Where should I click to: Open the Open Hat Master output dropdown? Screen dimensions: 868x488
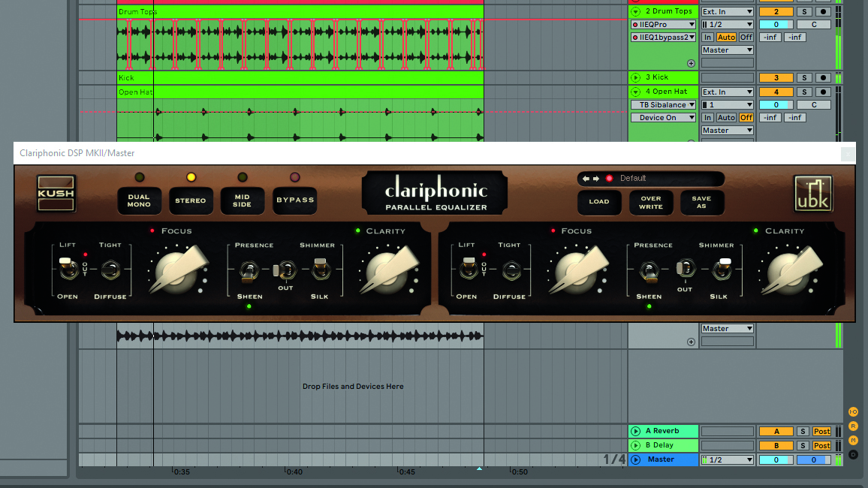pos(728,131)
